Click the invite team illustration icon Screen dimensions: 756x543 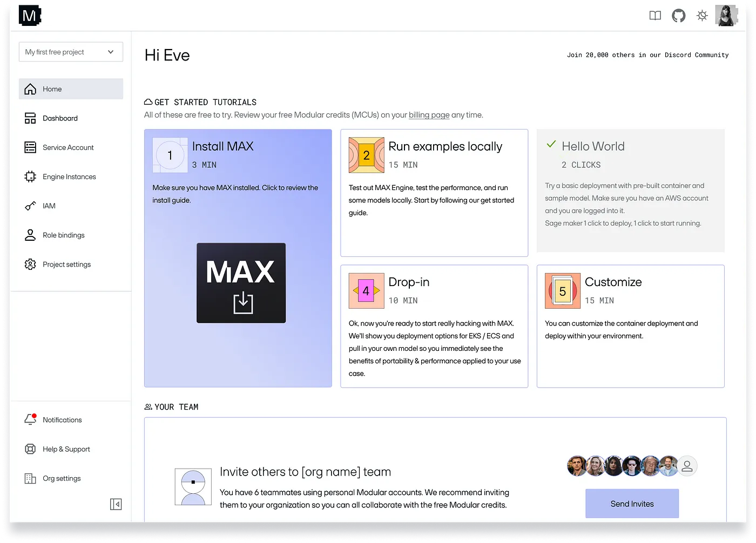click(x=193, y=487)
